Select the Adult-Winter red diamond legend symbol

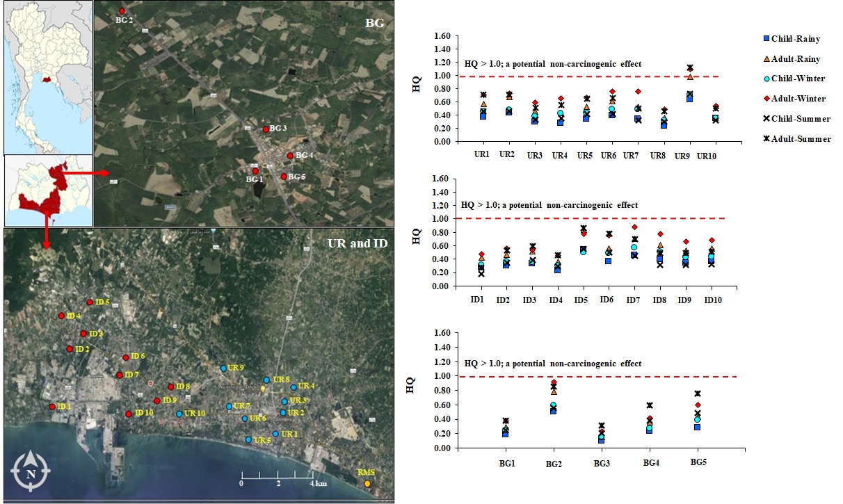click(x=766, y=98)
